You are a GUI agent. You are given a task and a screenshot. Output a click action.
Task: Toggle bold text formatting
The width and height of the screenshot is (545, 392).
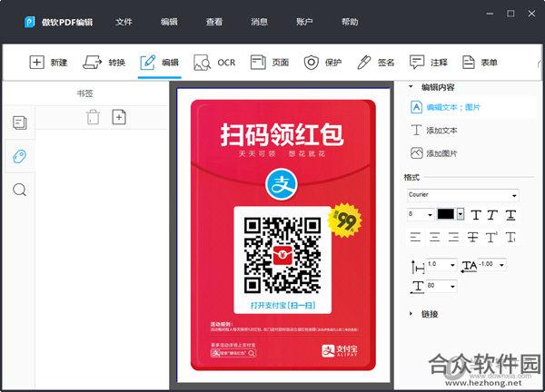[x=476, y=215]
